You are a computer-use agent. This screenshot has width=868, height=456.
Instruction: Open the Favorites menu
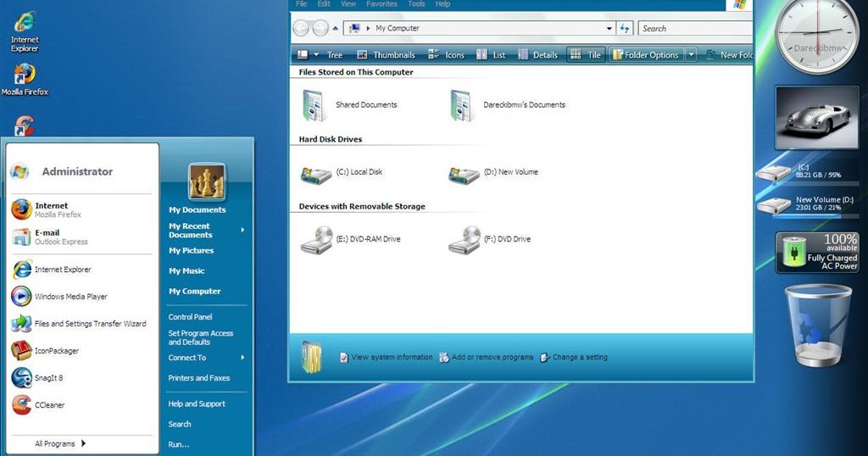(x=382, y=4)
